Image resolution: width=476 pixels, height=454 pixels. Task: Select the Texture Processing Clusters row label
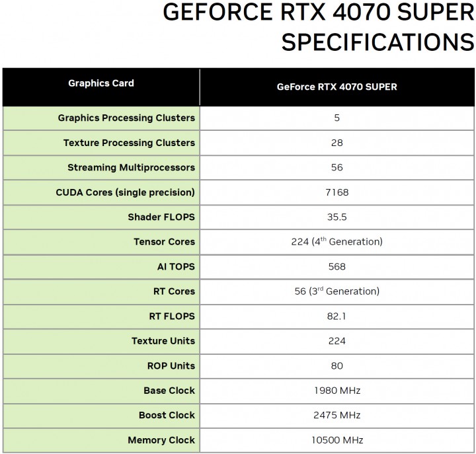(x=129, y=143)
